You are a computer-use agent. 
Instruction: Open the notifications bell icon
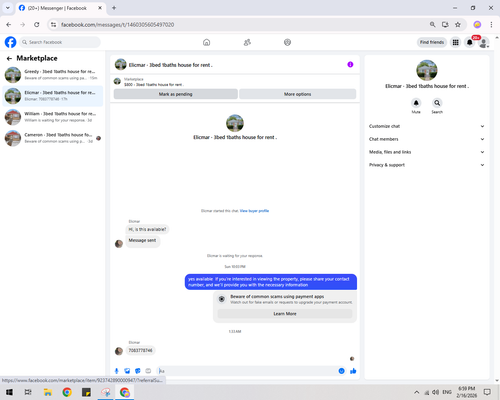pos(469,42)
